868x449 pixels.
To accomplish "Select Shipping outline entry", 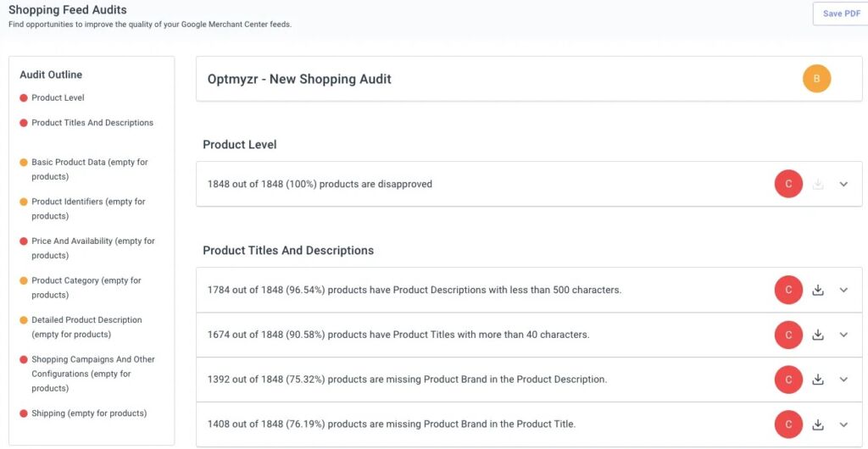I will pos(89,413).
